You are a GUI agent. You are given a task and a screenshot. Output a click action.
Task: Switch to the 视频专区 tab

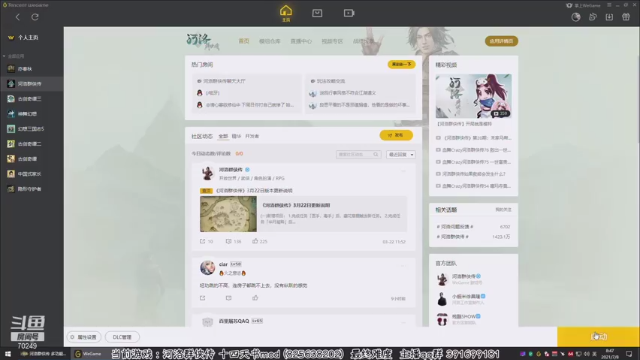coord(332,41)
